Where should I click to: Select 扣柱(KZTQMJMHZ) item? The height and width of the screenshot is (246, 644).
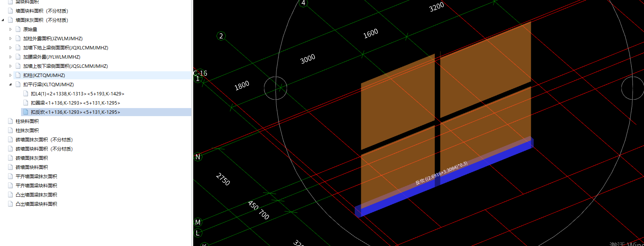(44, 75)
